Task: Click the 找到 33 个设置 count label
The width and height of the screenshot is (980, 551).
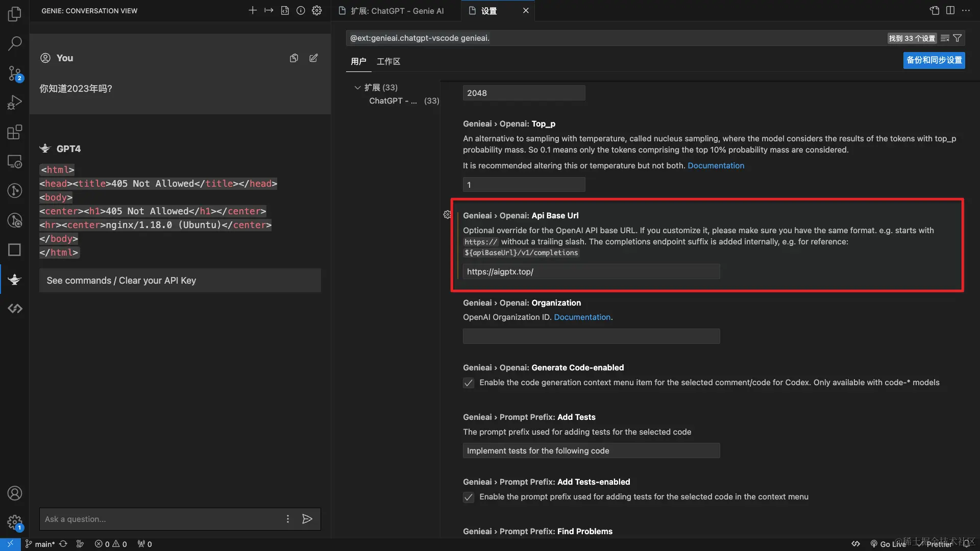Action: [x=912, y=38]
